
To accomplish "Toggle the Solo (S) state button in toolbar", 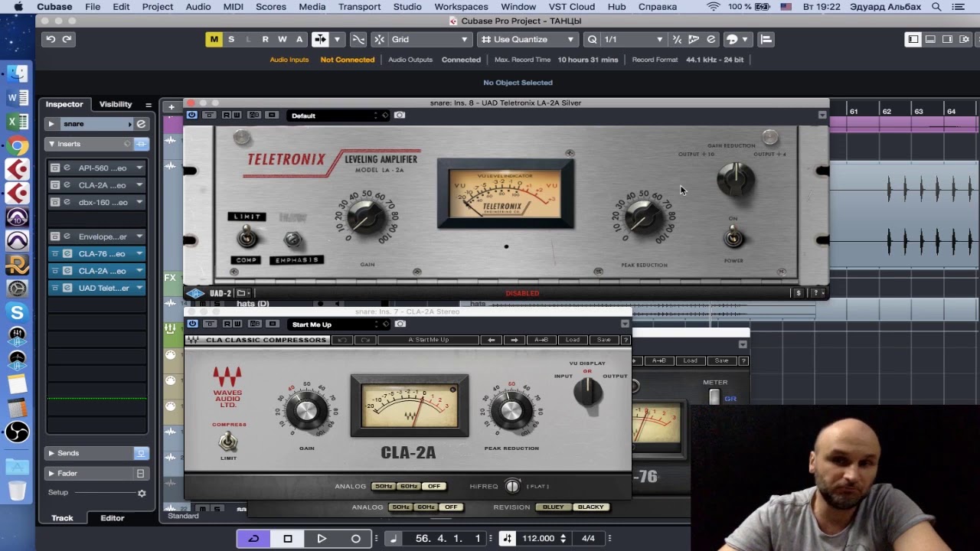I will [231, 39].
